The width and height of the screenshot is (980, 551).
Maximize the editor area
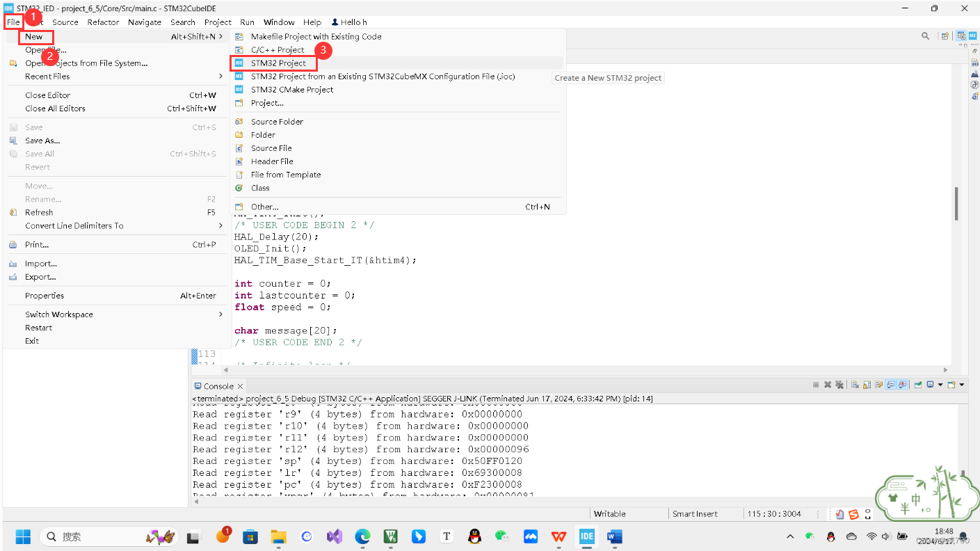tap(966, 45)
